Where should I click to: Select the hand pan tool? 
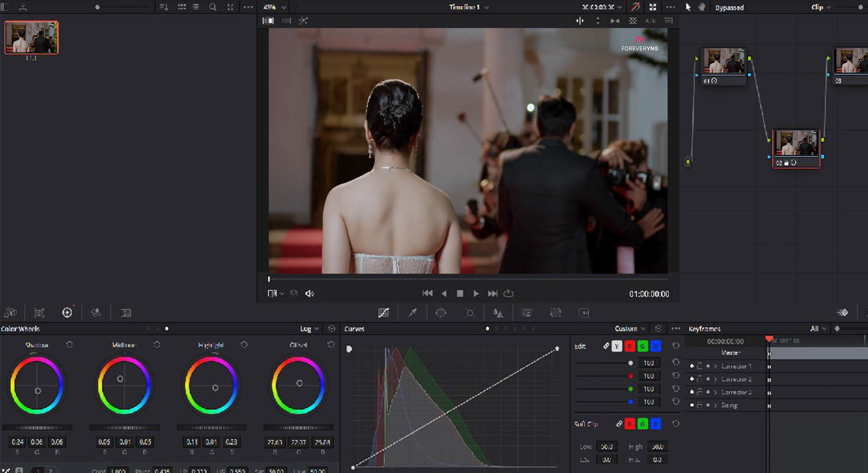point(702,7)
